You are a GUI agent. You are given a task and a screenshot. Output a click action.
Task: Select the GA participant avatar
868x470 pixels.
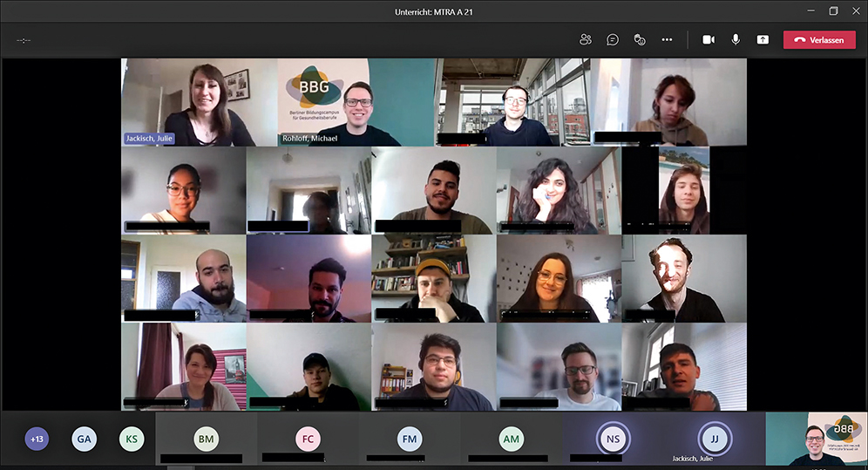[x=84, y=439]
